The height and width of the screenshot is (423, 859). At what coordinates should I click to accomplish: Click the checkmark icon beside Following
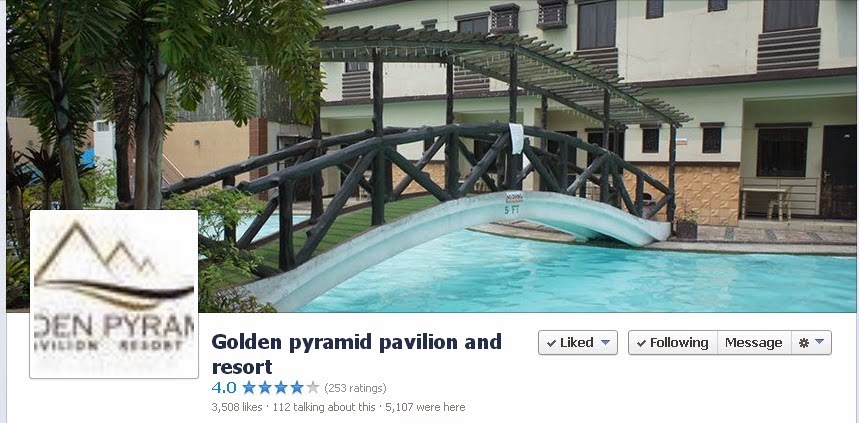(641, 343)
